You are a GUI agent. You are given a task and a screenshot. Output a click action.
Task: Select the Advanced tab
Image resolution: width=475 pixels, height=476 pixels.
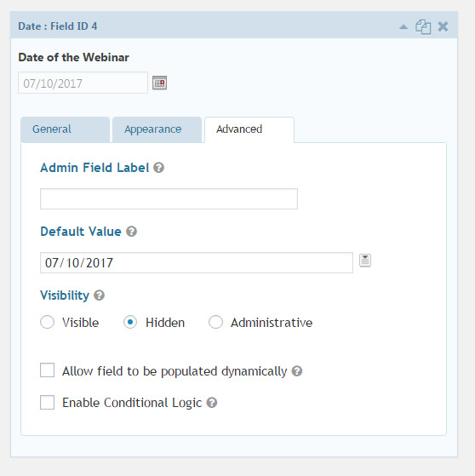coord(249,129)
